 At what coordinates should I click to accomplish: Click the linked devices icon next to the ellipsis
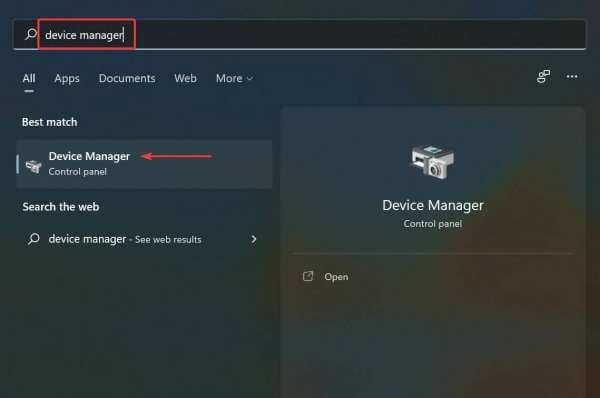(x=543, y=76)
